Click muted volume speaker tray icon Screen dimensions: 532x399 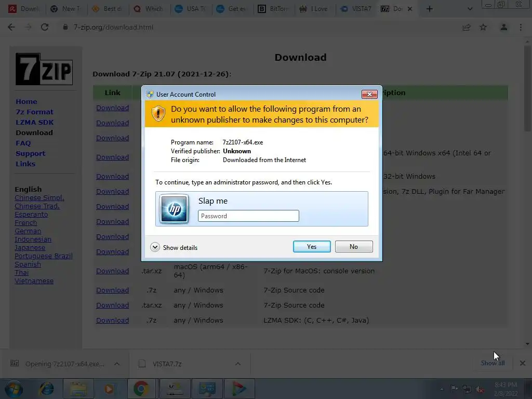(x=480, y=389)
